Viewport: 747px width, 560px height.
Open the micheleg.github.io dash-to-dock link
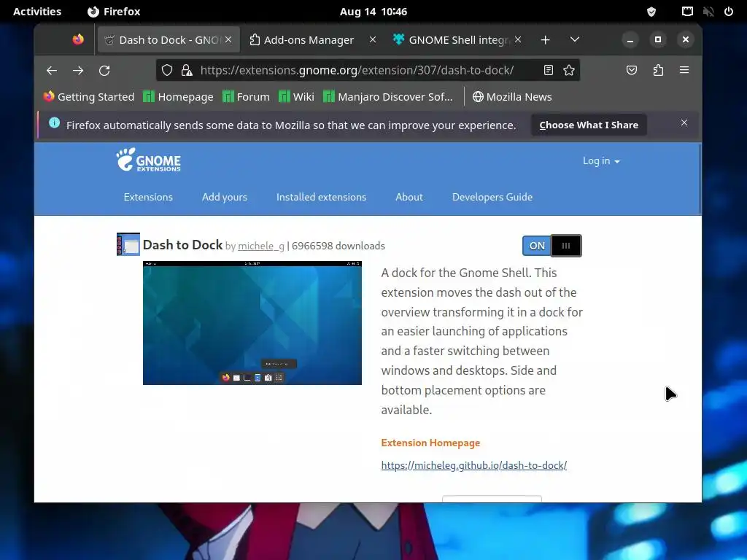pyautogui.click(x=474, y=465)
